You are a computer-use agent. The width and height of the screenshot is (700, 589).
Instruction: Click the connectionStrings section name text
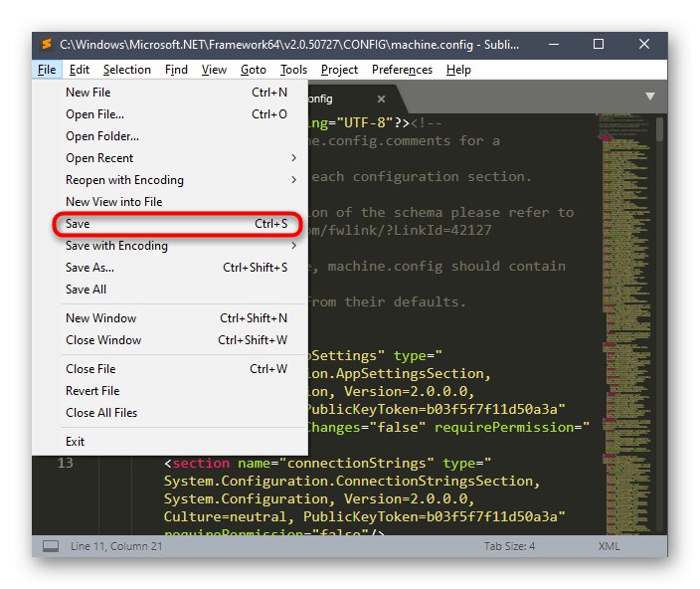(x=356, y=463)
